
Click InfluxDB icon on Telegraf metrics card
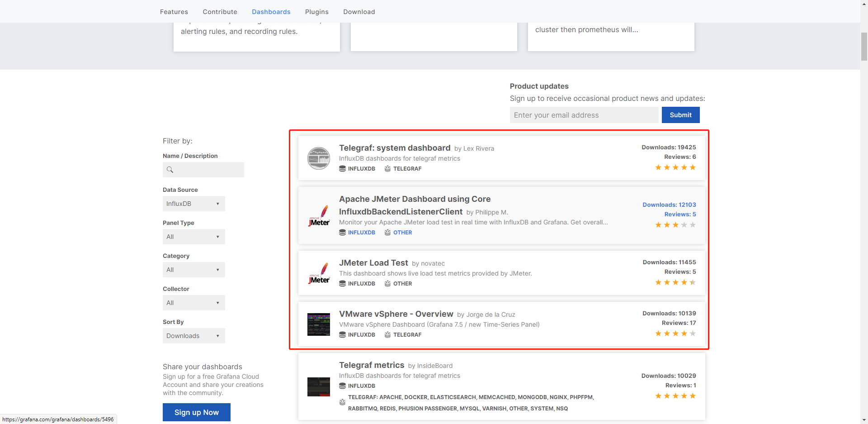coord(342,386)
